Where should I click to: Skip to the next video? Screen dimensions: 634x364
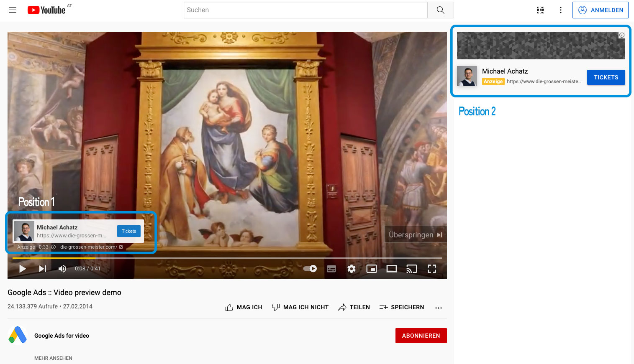[43, 269]
